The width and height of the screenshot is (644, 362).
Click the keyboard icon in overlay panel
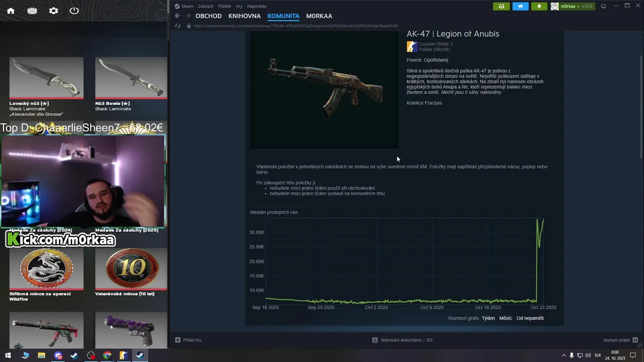[32, 11]
